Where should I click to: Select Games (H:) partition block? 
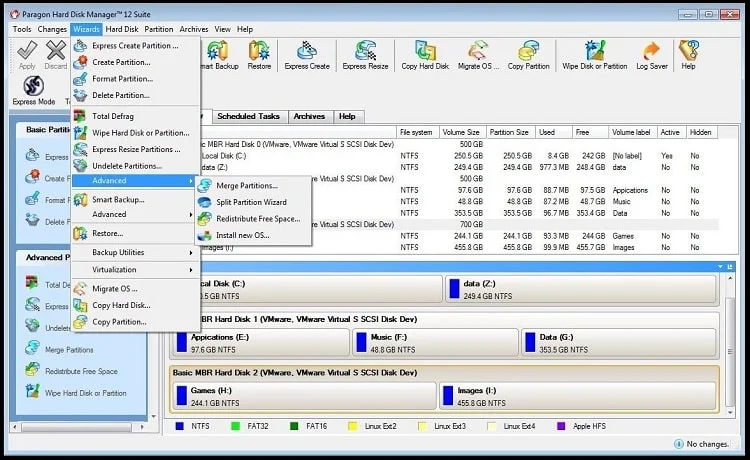coord(303,396)
